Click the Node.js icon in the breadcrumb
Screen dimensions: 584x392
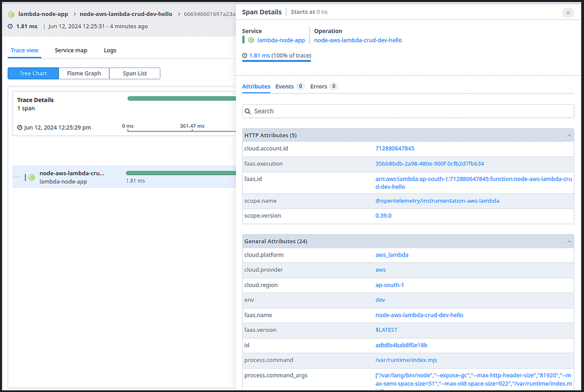click(11, 14)
